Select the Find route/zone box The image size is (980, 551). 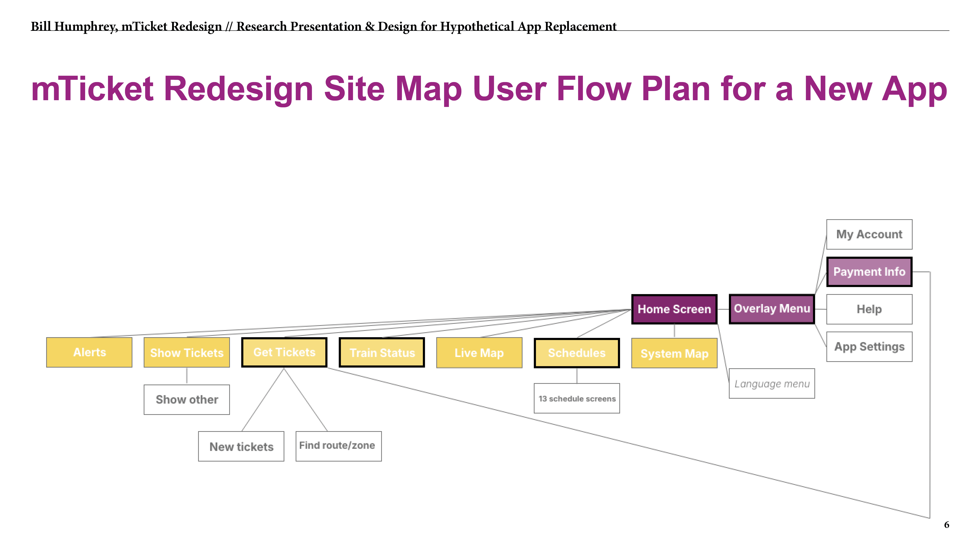pyautogui.click(x=339, y=447)
